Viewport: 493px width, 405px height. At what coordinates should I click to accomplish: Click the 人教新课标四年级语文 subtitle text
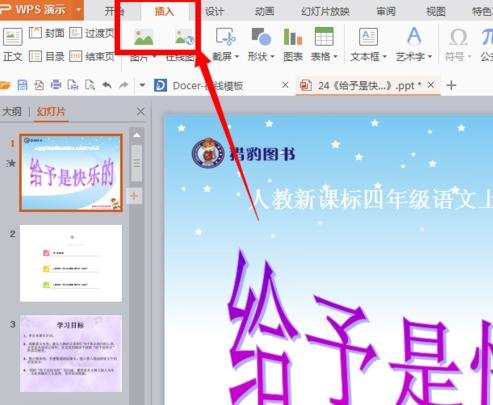(x=372, y=200)
